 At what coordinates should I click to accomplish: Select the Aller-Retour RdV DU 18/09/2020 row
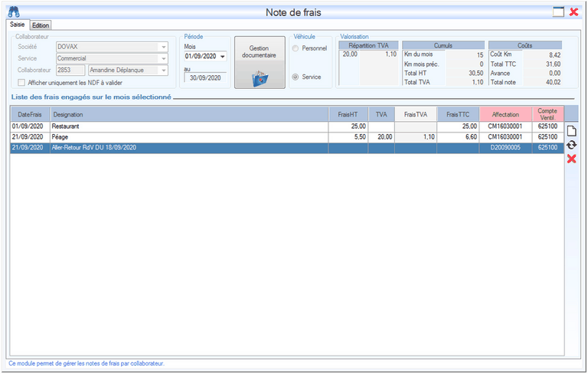coord(287,148)
